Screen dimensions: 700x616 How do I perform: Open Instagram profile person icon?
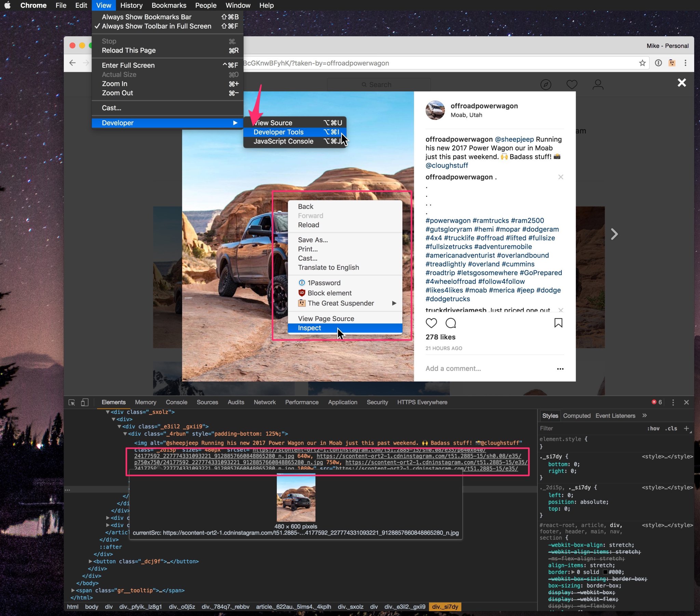(x=598, y=84)
